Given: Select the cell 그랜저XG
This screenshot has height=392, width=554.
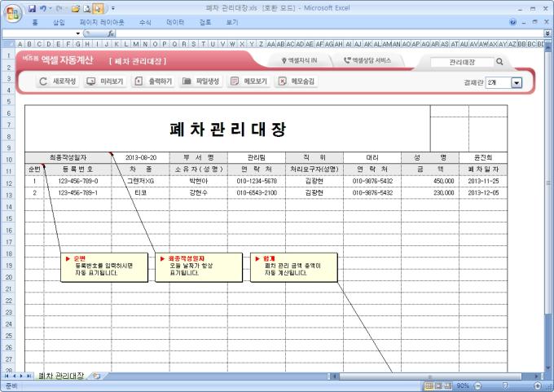Looking at the screenshot, I should coord(141,181).
